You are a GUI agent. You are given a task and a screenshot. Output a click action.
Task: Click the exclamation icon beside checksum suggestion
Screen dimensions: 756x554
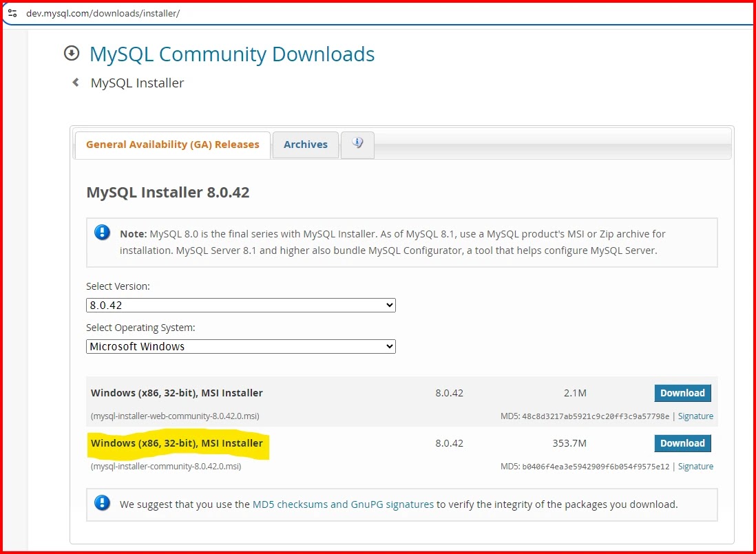click(102, 503)
